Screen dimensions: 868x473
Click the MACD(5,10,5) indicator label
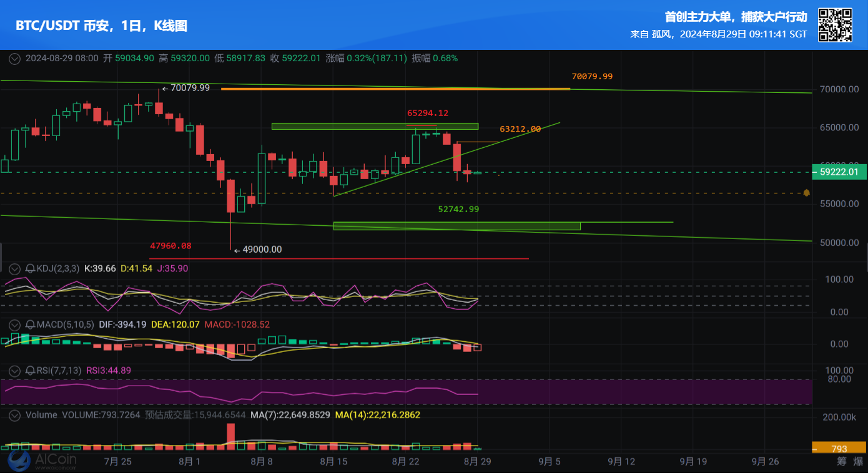point(66,325)
